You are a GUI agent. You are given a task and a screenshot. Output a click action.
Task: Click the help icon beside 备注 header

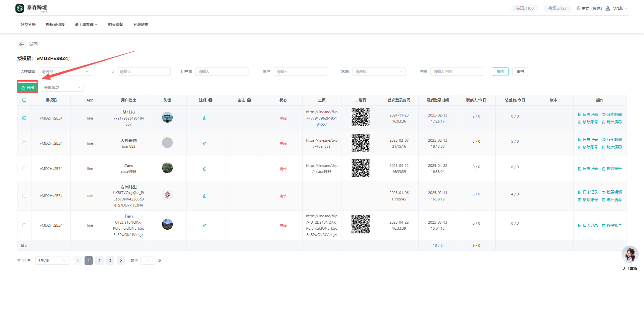coord(249,100)
